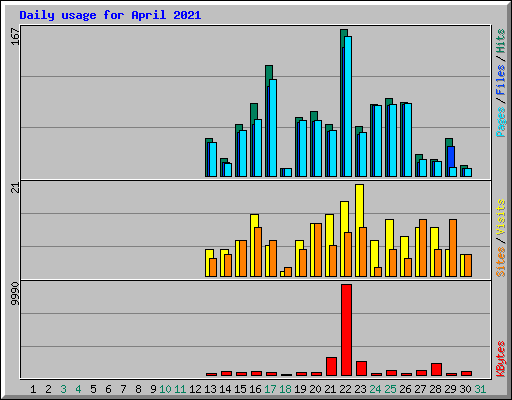Click the 9990 KBytes axis label

15,294
